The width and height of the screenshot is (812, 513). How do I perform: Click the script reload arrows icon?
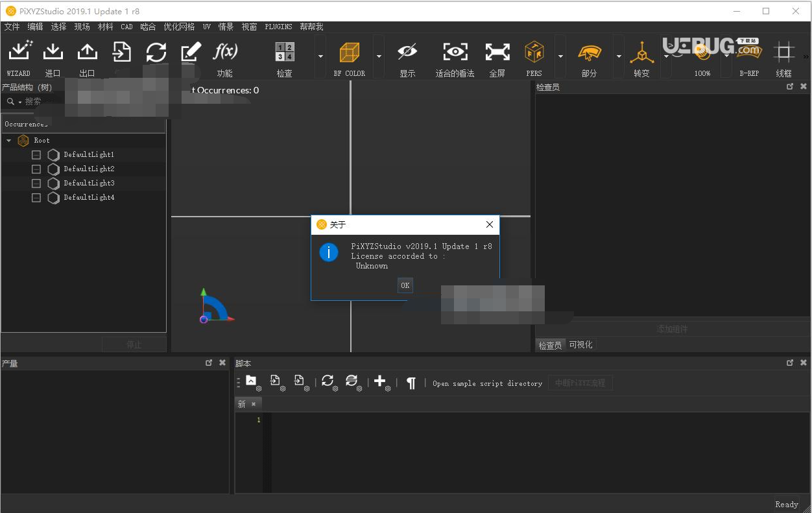pyautogui.click(x=328, y=382)
